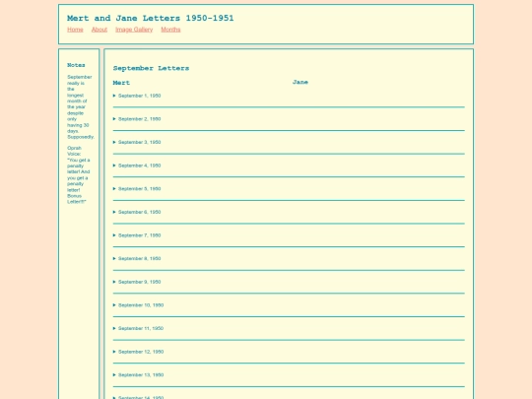Expand the September 7, 1950 letter
The width and height of the screenshot is (532, 399).
point(137,235)
